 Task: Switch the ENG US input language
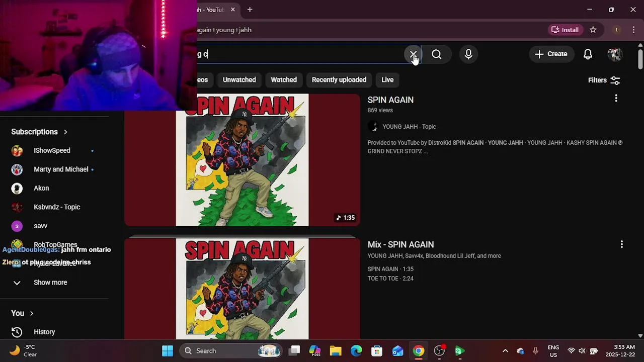point(553,351)
